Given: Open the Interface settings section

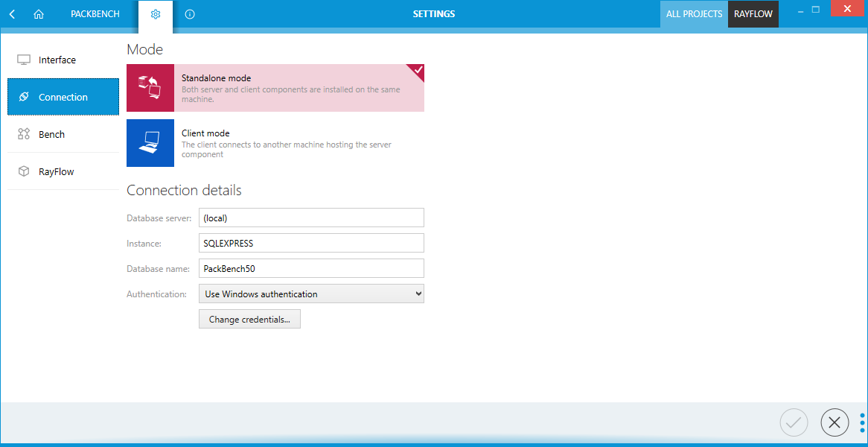Looking at the screenshot, I should click(57, 60).
